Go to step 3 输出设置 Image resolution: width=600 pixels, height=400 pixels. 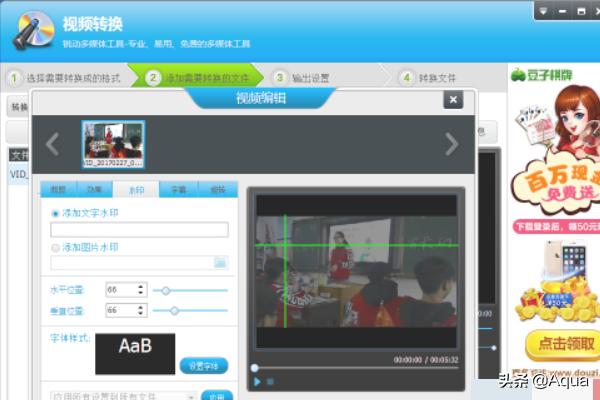[x=302, y=78]
